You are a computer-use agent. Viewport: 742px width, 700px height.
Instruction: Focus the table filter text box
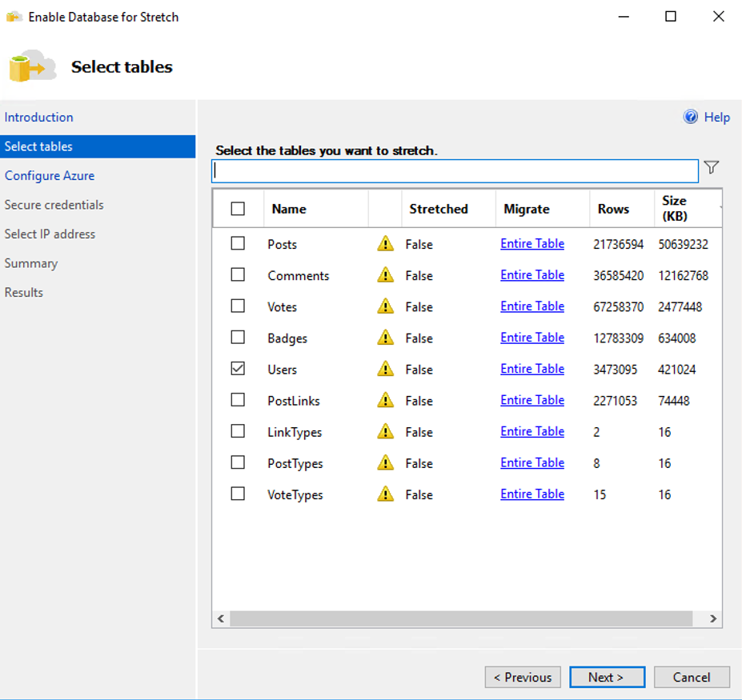click(455, 171)
